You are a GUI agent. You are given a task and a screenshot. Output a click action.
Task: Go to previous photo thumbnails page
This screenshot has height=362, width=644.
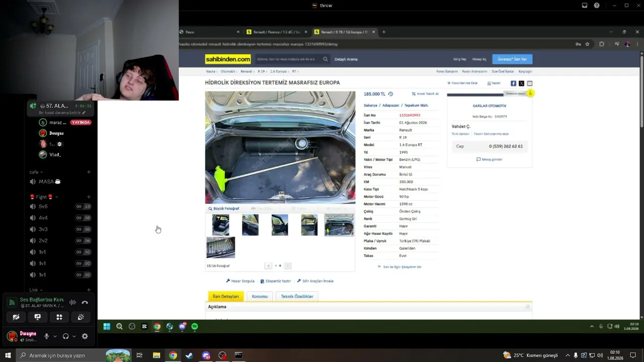[269, 265]
